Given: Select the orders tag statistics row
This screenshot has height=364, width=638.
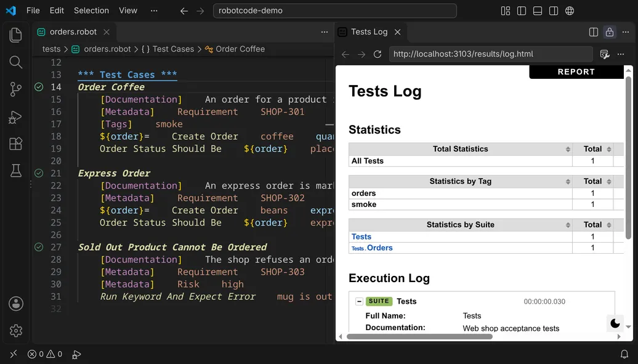Looking at the screenshot, I should (x=487, y=193).
